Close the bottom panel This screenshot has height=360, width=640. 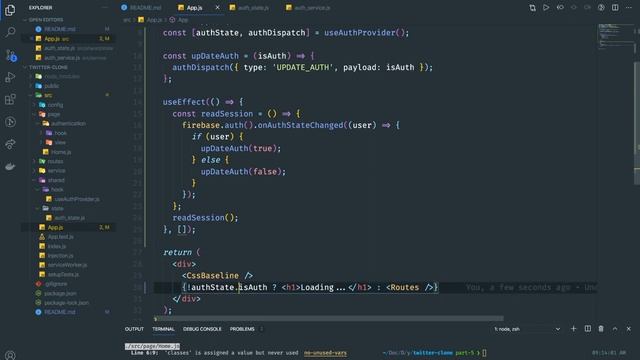tap(629, 329)
